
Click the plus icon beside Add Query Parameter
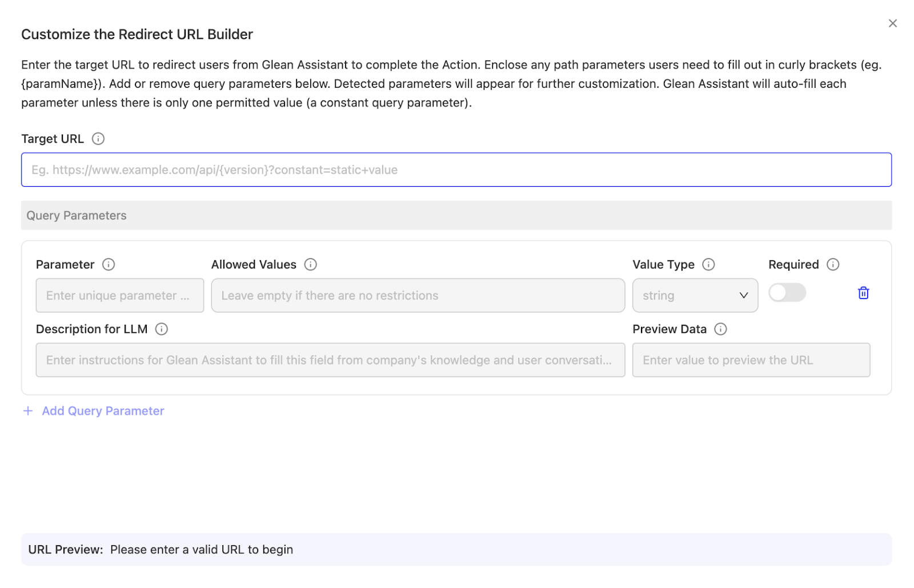coord(27,410)
